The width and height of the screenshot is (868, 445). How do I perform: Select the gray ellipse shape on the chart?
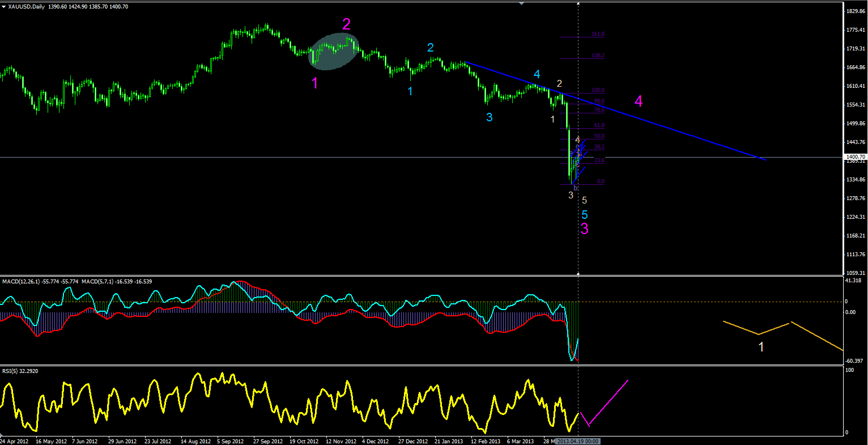(x=334, y=51)
